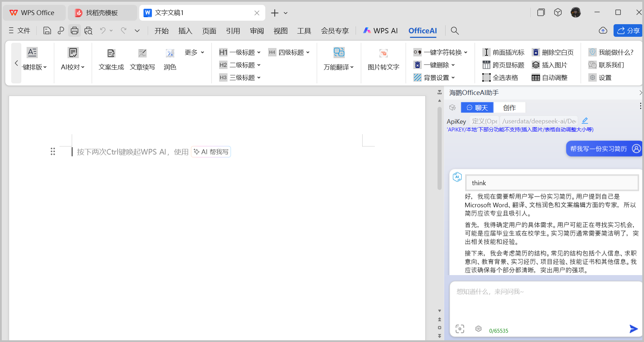
Task: Open the 插入 ribbon tab
Action: coord(185,31)
